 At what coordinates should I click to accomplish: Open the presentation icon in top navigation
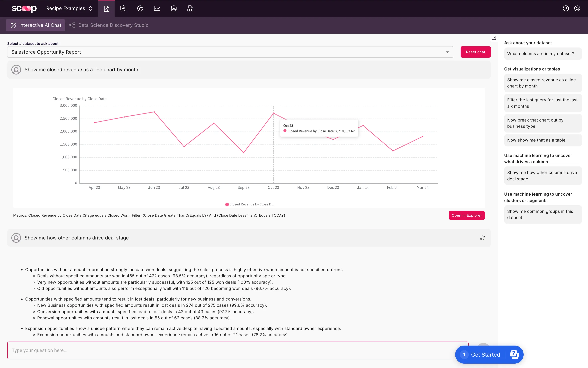click(x=123, y=9)
